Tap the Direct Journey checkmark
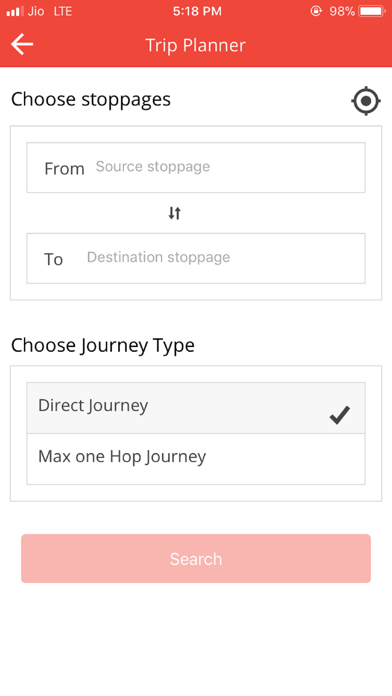Viewport: 392px width, 696px height. [x=340, y=415]
